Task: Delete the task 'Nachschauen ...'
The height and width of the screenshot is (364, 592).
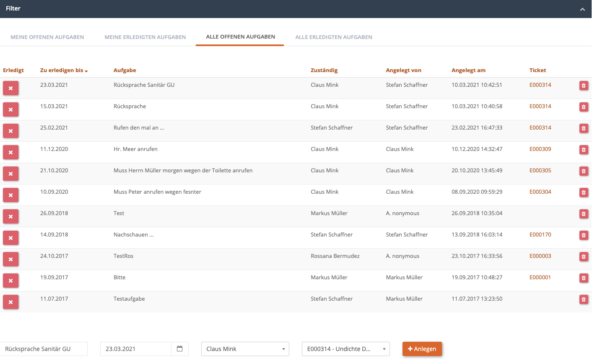Action: tap(584, 235)
